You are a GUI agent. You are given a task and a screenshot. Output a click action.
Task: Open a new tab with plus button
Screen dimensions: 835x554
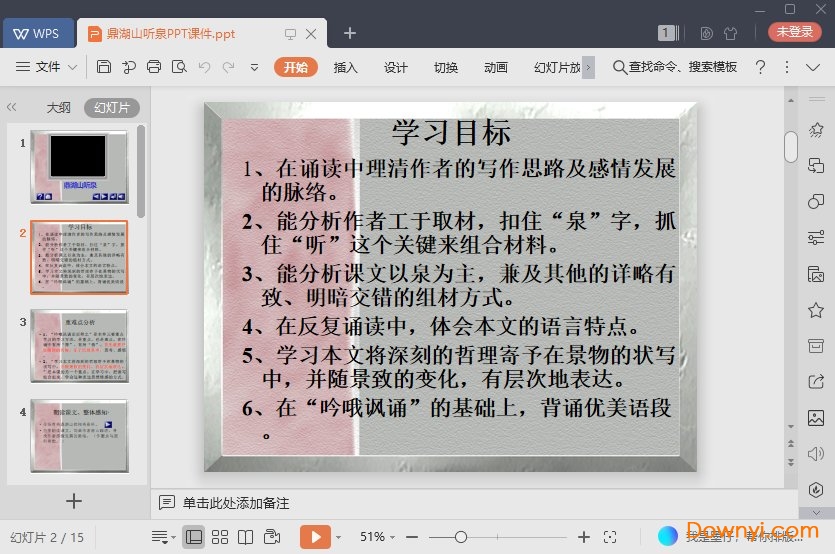tap(350, 33)
